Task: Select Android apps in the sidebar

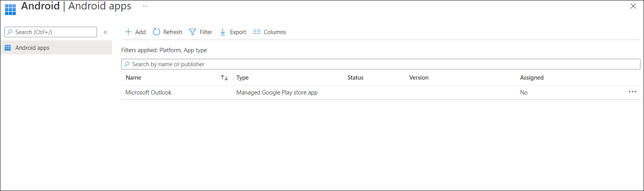Action: click(32, 48)
